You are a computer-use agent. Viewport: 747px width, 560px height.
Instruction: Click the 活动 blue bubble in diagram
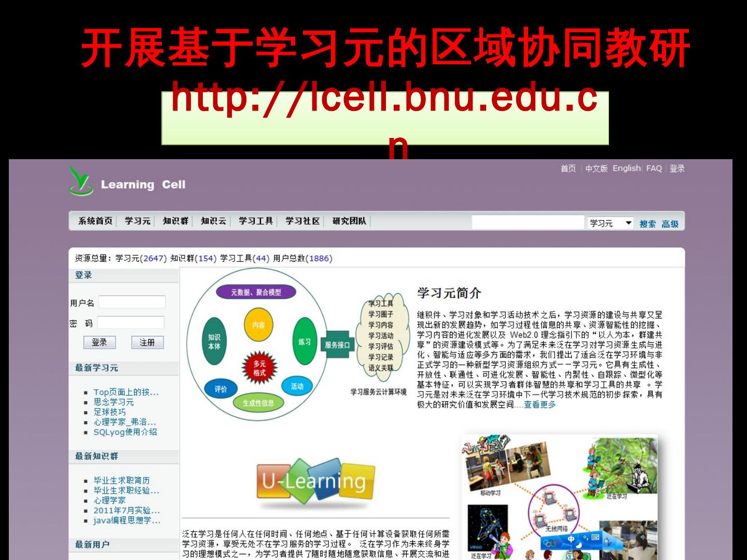point(297,386)
